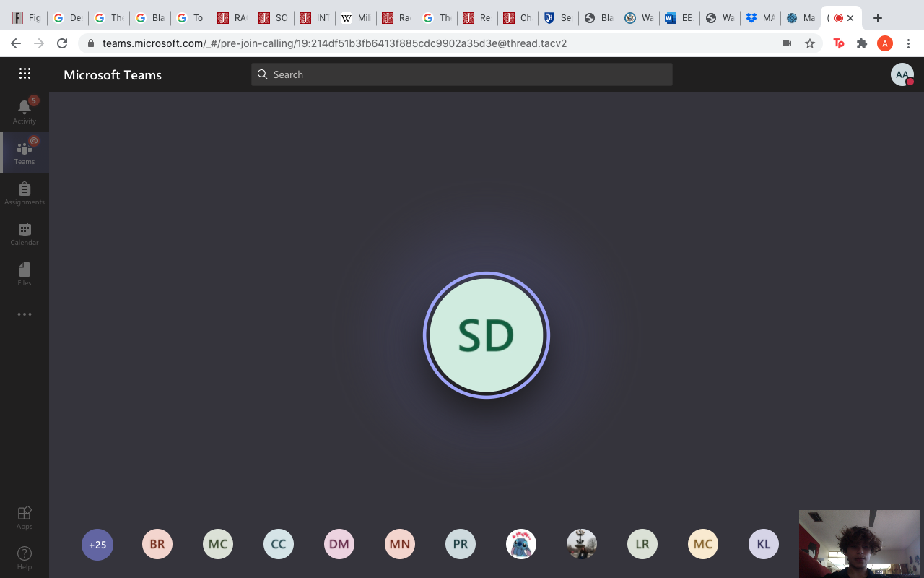Select participant avatar KL

(x=764, y=545)
